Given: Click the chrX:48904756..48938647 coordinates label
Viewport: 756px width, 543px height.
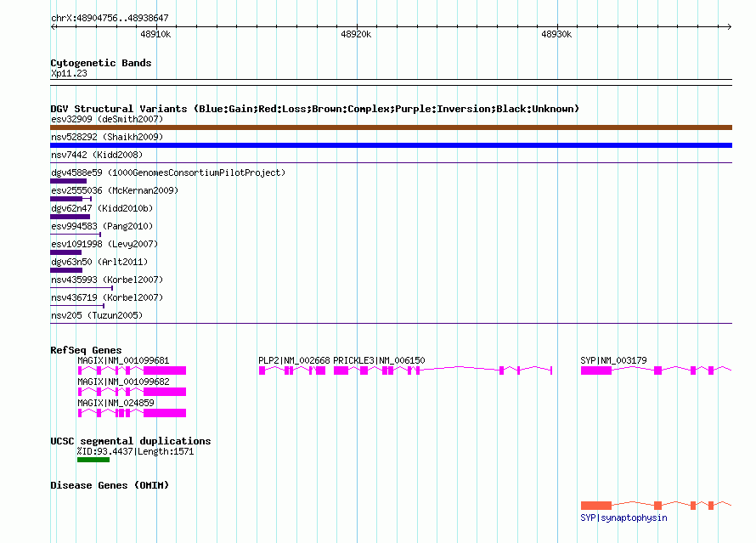Looking at the screenshot, I should 110,18.
